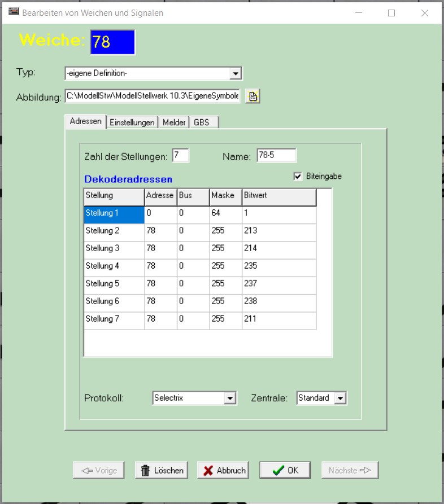This screenshot has width=444, height=504.
Task: Click the Zahl der Stellungen field
Action: pos(181,156)
